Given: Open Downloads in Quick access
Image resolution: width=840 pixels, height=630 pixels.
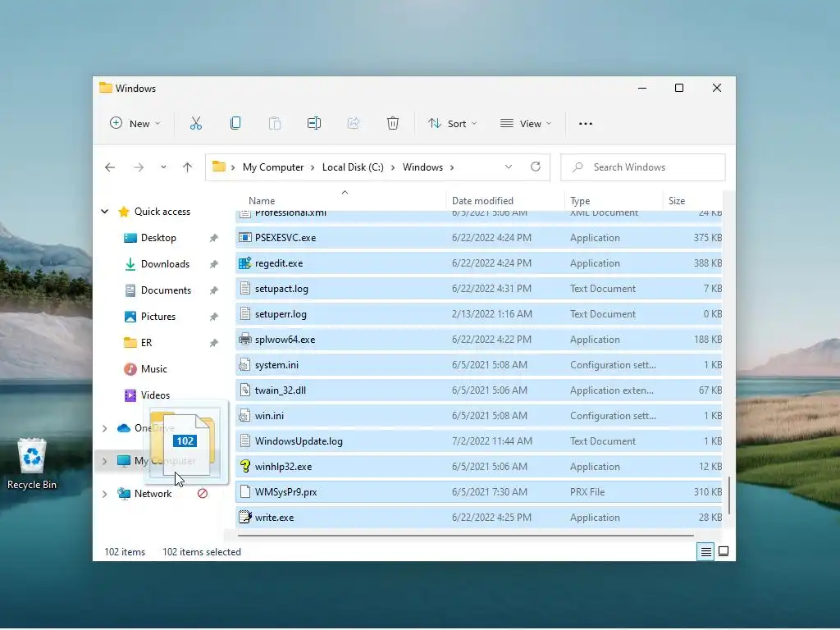Looking at the screenshot, I should pos(165,264).
